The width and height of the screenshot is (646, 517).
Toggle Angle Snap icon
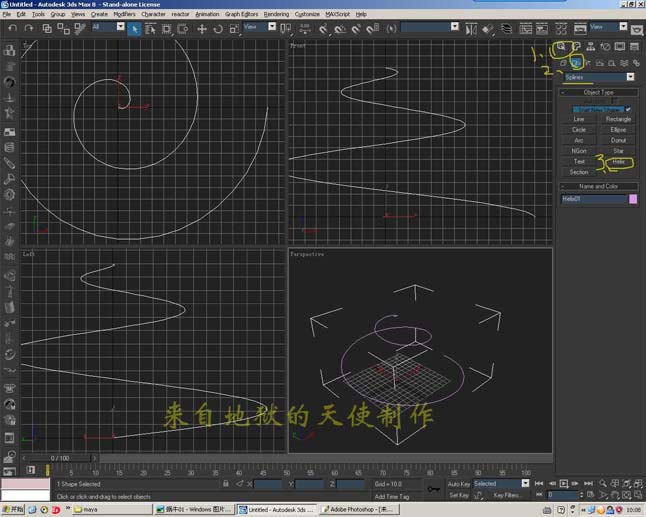click(x=340, y=29)
